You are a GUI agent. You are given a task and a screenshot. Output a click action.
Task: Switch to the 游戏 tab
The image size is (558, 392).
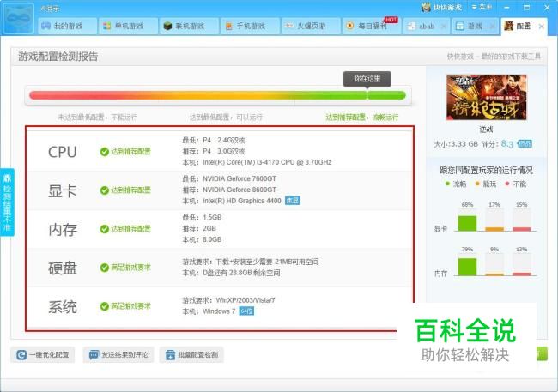[x=475, y=26]
